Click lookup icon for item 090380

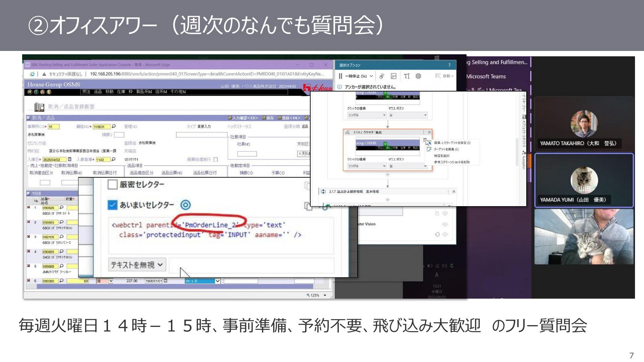61,281
